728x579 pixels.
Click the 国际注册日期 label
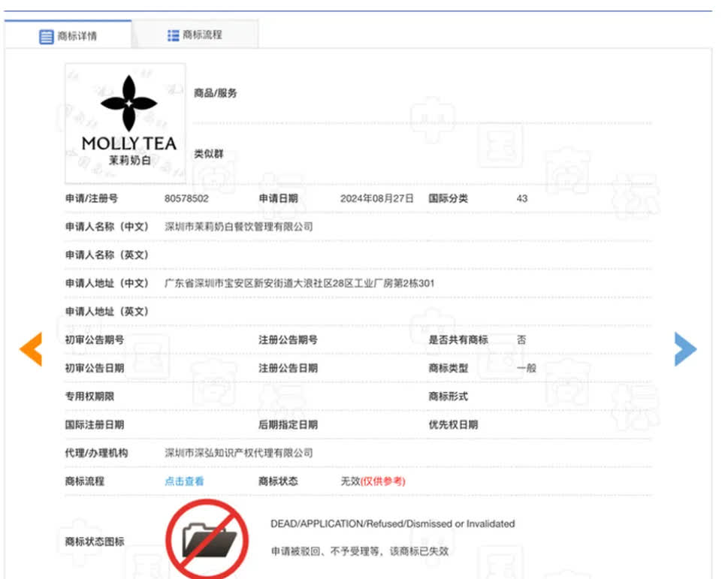(95, 424)
